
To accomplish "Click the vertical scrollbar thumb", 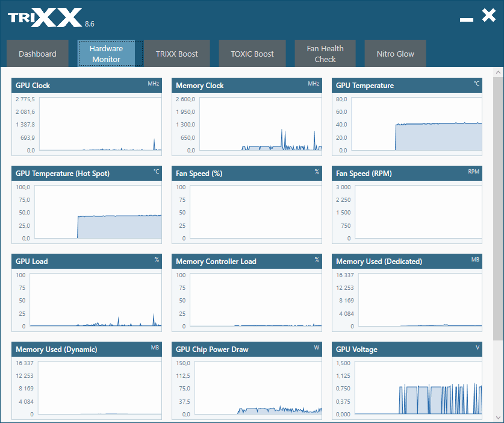I will [498, 208].
